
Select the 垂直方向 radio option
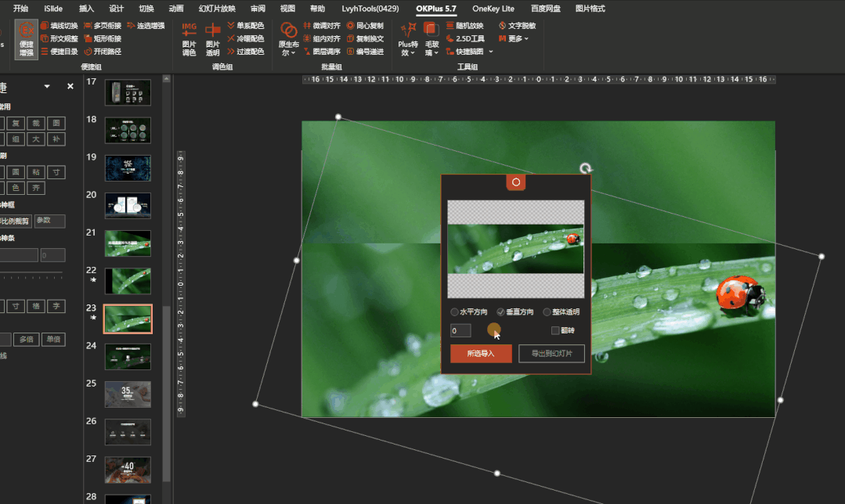[515, 311]
